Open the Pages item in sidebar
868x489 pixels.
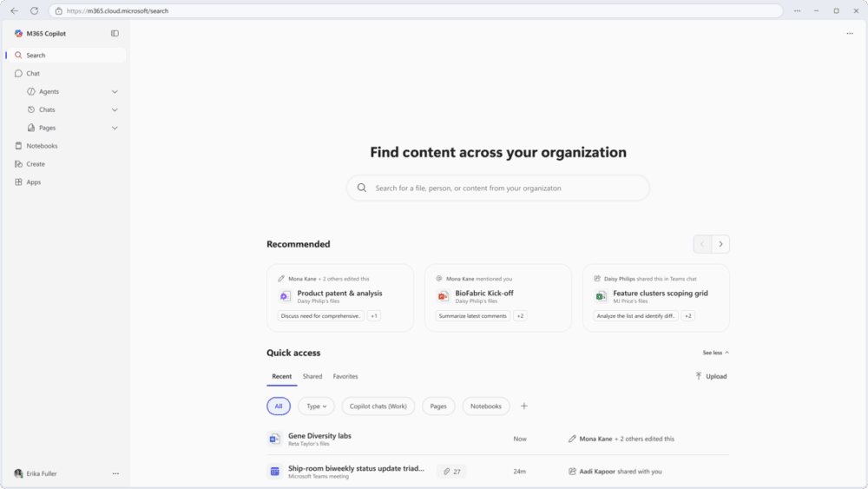click(47, 128)
